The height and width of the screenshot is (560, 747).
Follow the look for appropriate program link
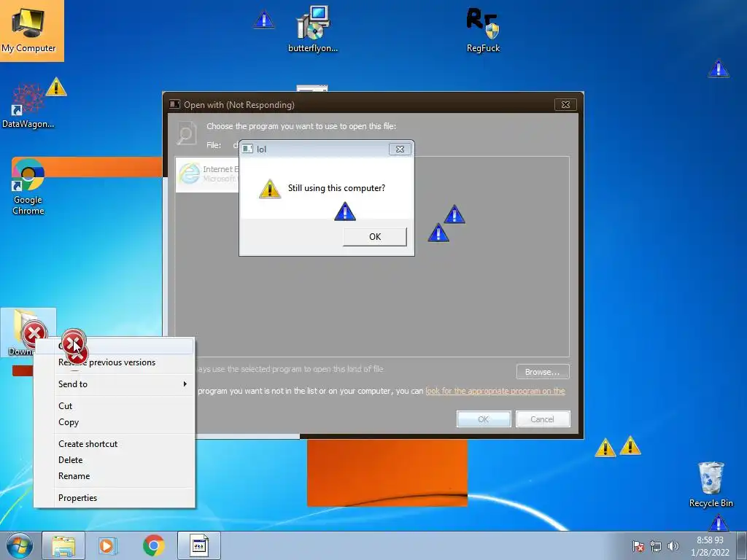(x=495, y=391)
